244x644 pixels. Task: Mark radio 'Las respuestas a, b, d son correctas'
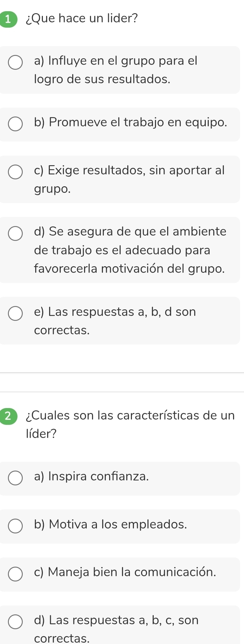(x=15, y=313)
